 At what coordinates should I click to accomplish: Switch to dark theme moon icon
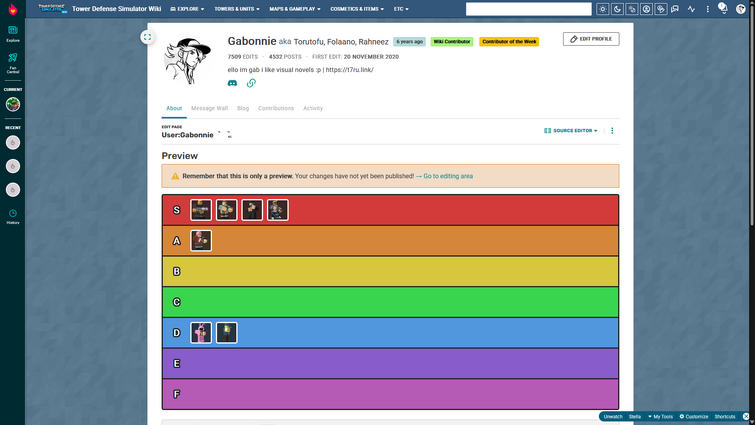617,9
